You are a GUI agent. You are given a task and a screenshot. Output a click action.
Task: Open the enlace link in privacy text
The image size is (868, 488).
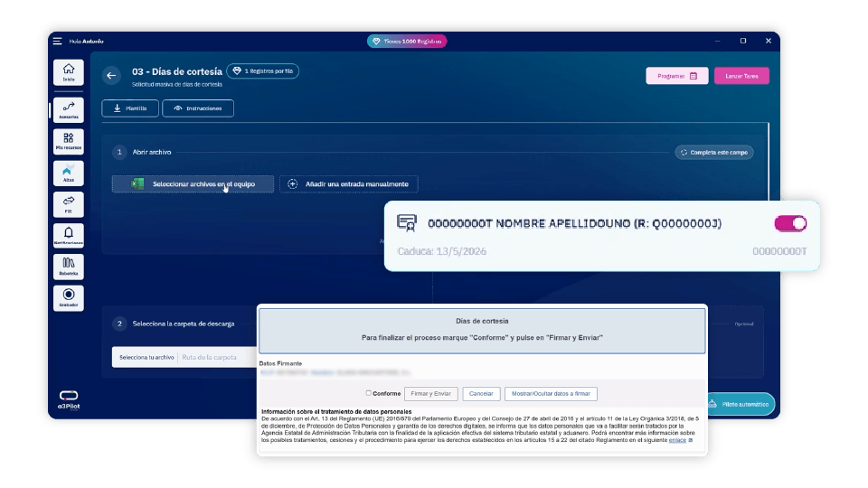[x=677, y=440]
